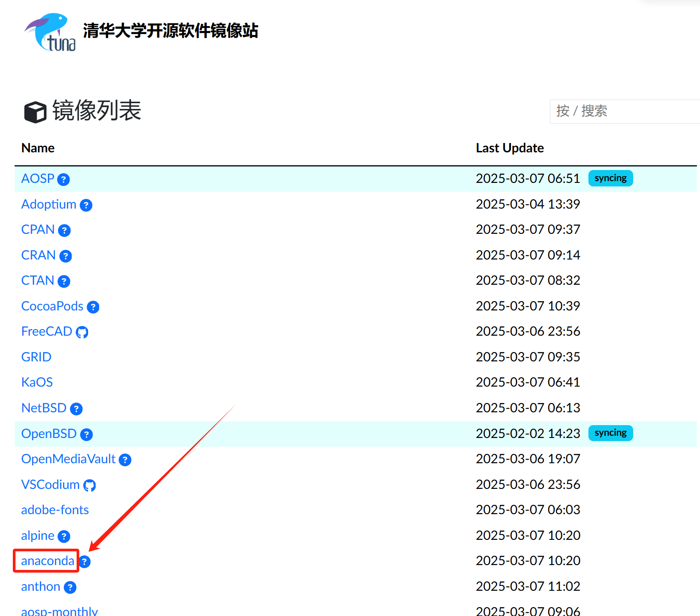This screenshot has width=700, height=616.
Task: Open the CRAN mirror link
Action: pyautogui.click(x=39, y=255)
